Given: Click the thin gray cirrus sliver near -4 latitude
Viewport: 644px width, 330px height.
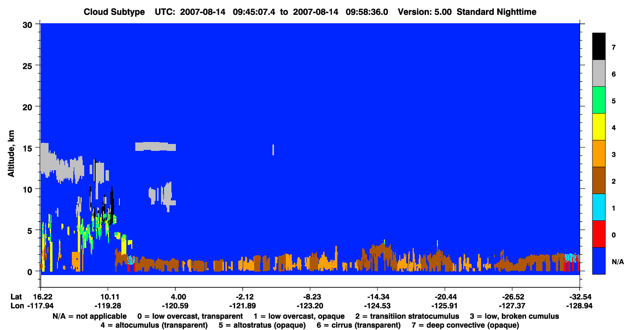Looking at the screenshot, I should point(273,149).
